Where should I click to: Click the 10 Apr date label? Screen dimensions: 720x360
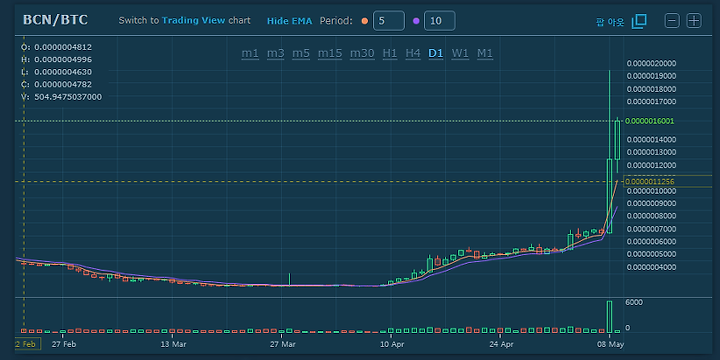[x=391, y=343]
